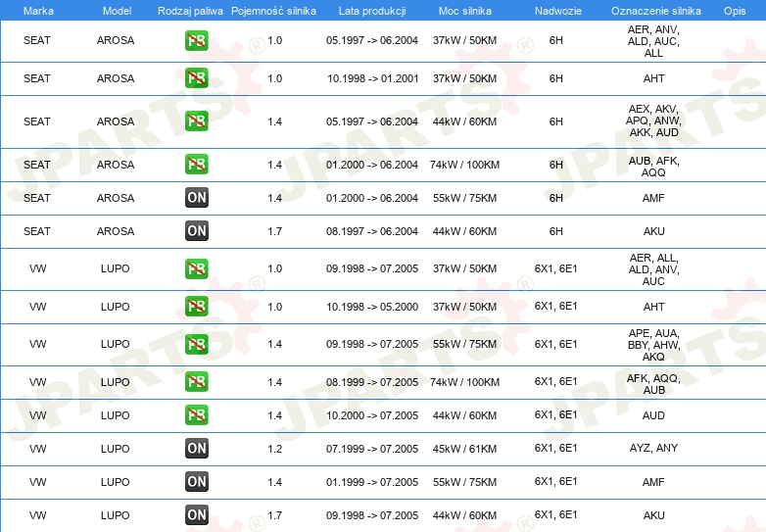Click the Rodzaj paliwa column header
766x532 pixels.
pyautogui.click(x=190, y=11)
